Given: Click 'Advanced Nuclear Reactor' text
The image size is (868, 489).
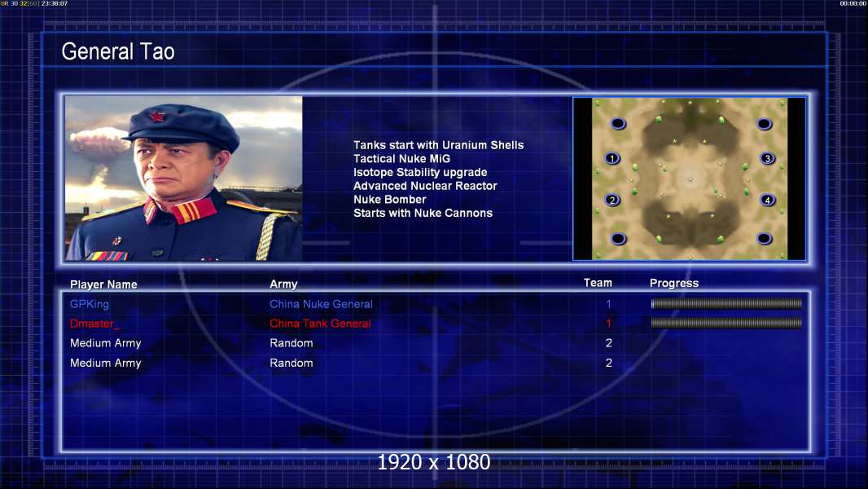Looking at the screenshot, I should coord(425,186).
